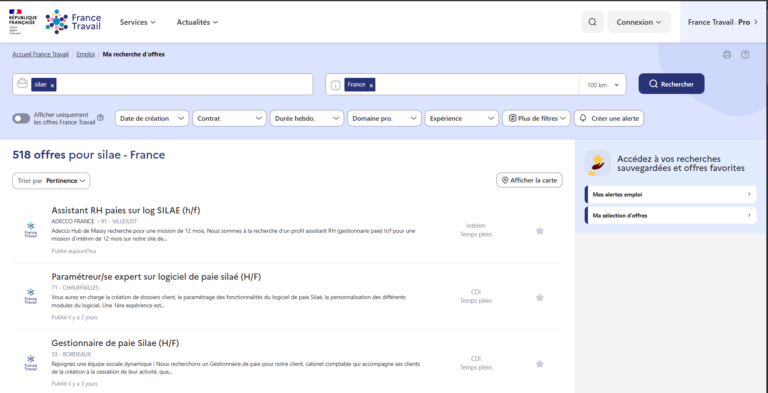Click France Travail logo beside Gestionnaire de paie offer
768x393 pixels.
(31, 363)
